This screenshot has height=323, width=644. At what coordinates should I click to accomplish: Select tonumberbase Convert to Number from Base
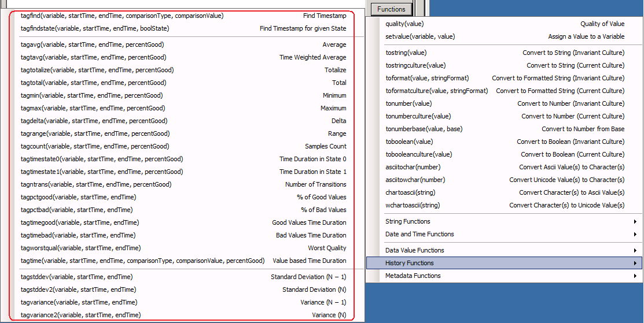pos(504,129)
